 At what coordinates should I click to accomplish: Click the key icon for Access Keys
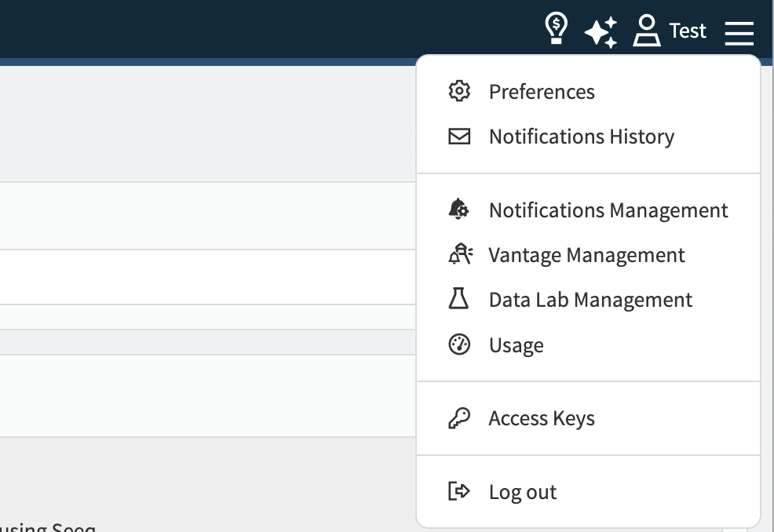tap(459, 418)
